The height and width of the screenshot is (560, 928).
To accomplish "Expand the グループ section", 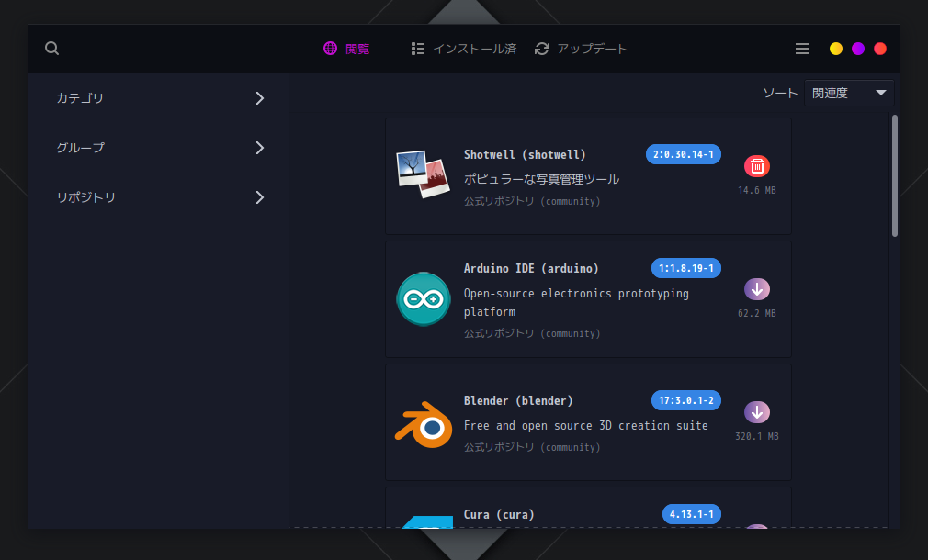I will point(159,148).
